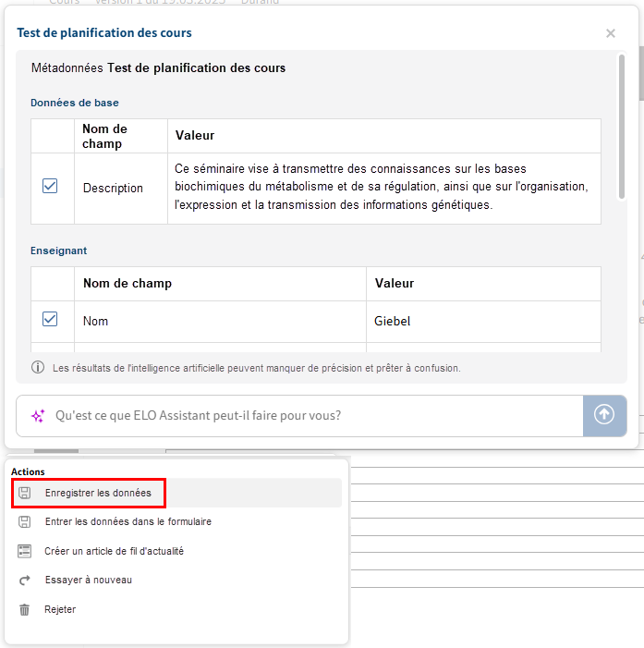Click the Nom field name cell

pos(220,321)
